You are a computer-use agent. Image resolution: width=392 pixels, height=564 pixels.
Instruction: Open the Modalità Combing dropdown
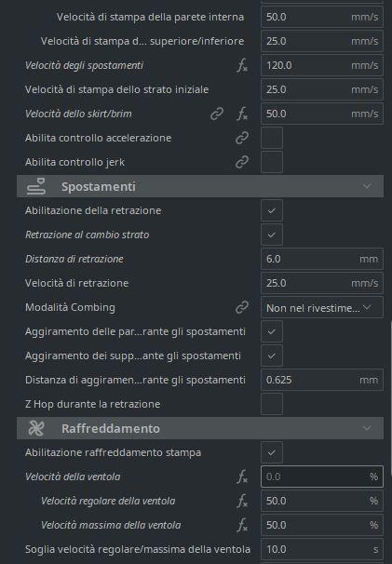point(322,307)
